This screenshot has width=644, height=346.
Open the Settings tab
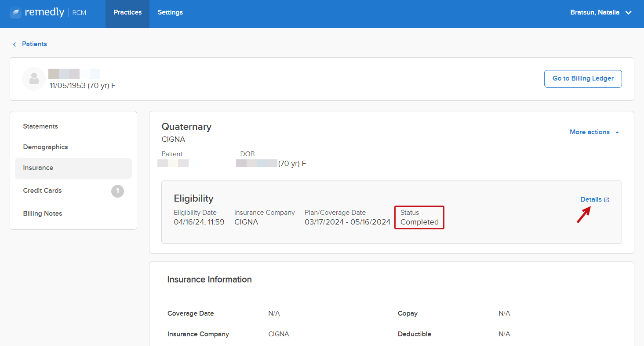point(170,12)
